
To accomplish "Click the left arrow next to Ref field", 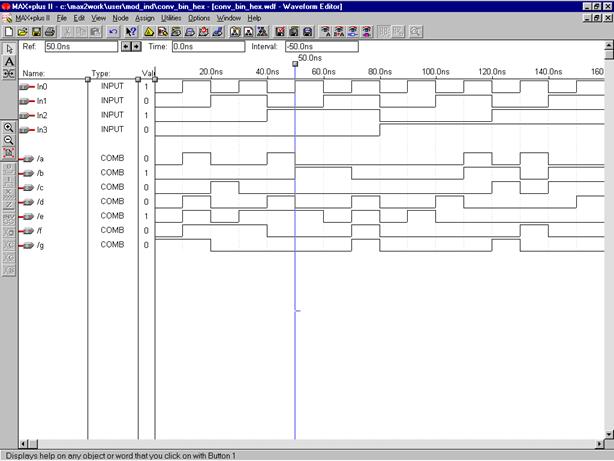I will click(x=125, y=46).
